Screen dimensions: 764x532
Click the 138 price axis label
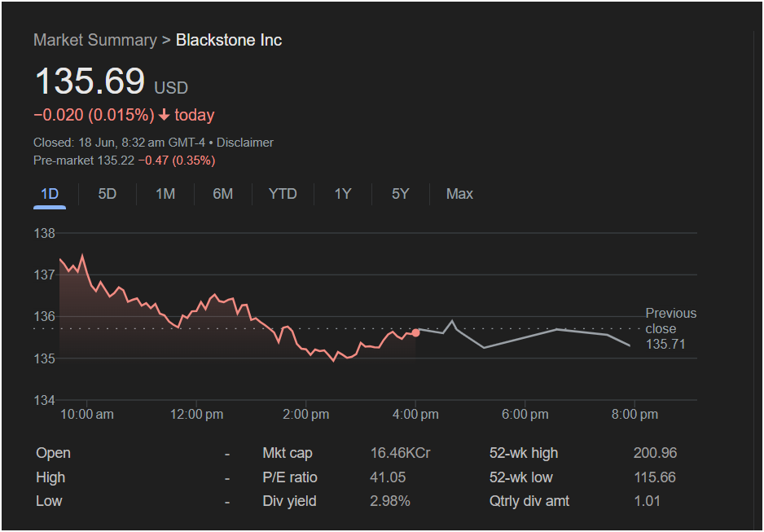(x=44, y=233)
